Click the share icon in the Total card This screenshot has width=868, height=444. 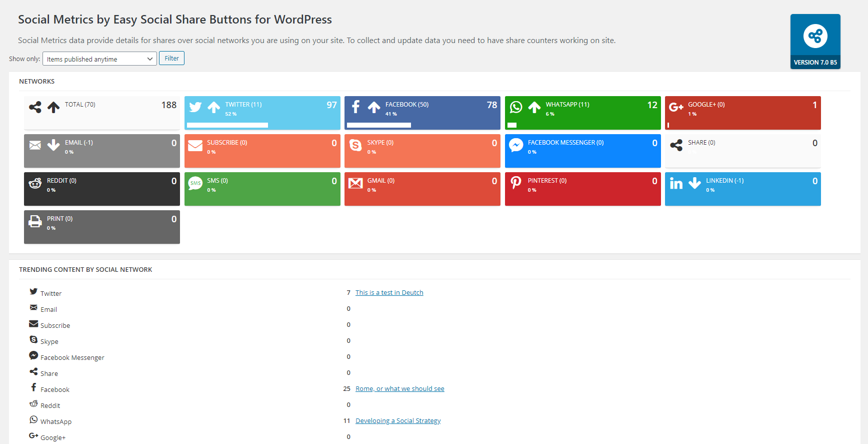click(35, 107)
